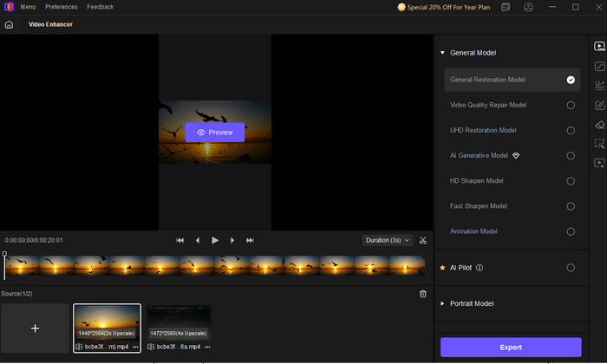
Task: Click the Video Enhancer tab label
Action: pyautogui.click(x=50, y=24)
